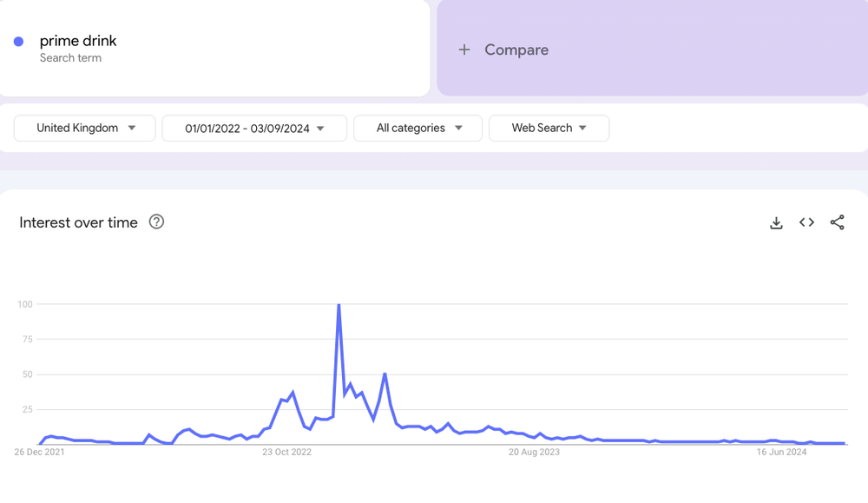Image resolution: width=868 pixels, height=503 pixels.
Task: Select the peak point at 100 on chart
Action: click(x=339, y=304)
